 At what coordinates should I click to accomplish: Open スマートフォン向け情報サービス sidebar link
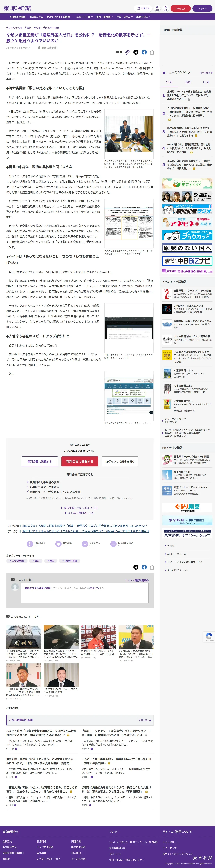click(x=185, y=562)
